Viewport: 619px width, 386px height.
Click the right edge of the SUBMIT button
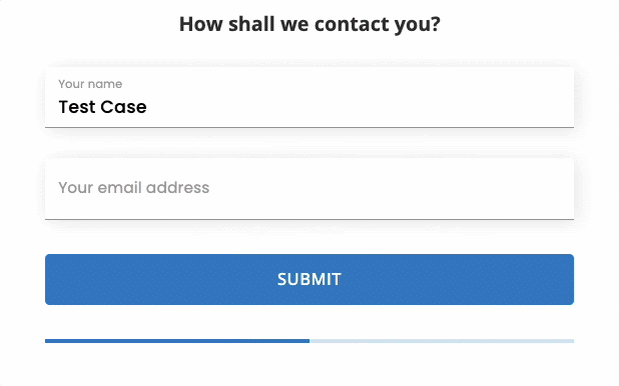click(570, 279)
